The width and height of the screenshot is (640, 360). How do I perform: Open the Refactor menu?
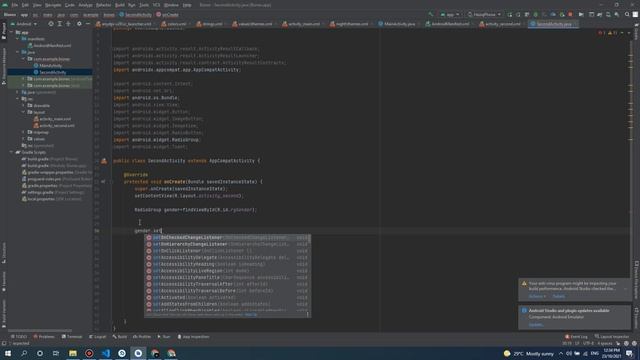tap(103, 5)
